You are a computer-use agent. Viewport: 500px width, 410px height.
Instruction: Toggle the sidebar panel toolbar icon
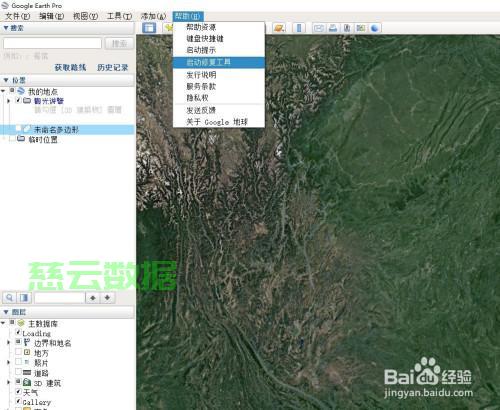click(x=149, y=28)
